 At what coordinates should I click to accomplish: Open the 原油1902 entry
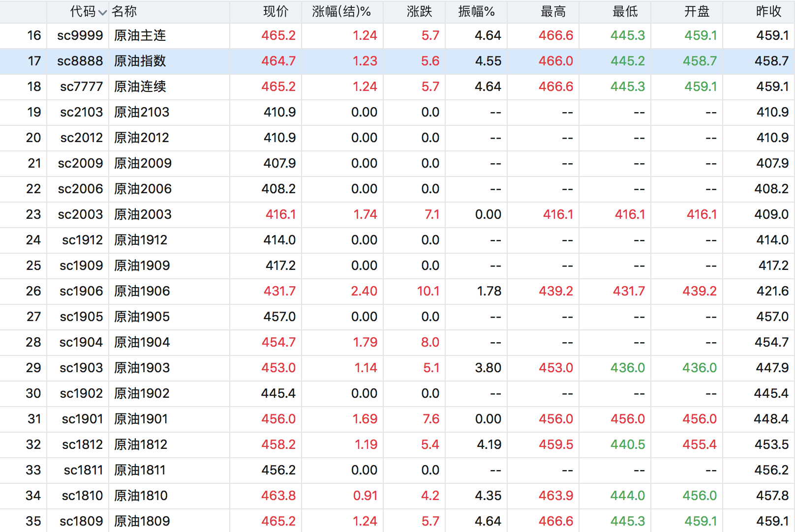[x=142, y=393]
